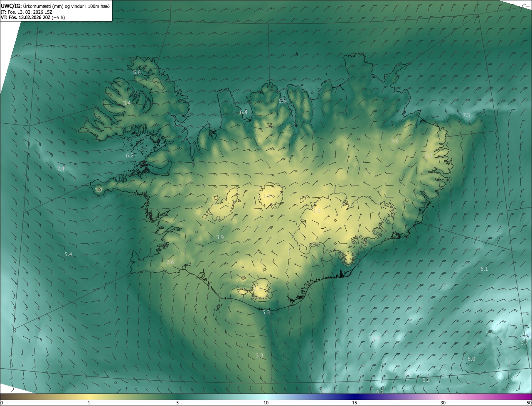Click the 5.6 value on the map
The height and width of the screenshot is (406, 532).
coord(137,73)
